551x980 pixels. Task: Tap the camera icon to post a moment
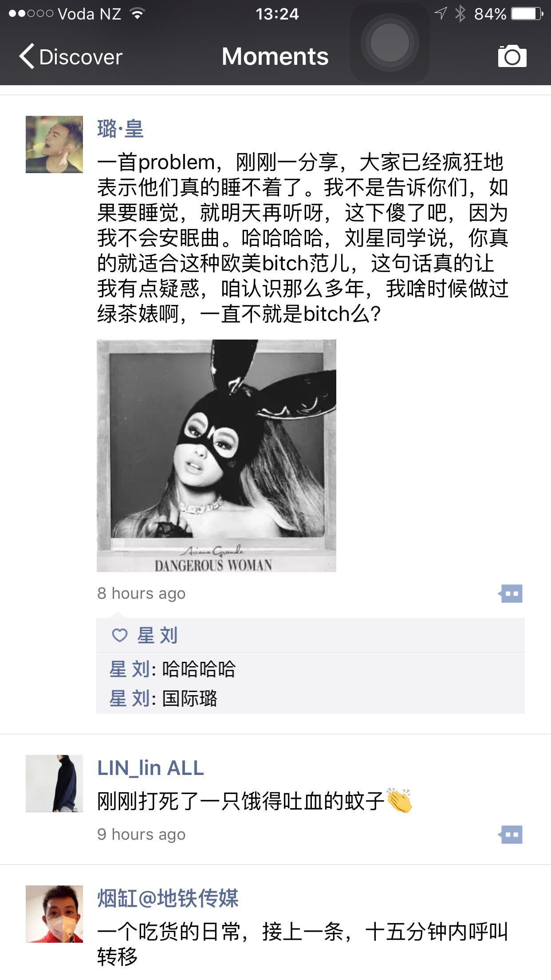(512, 56)
